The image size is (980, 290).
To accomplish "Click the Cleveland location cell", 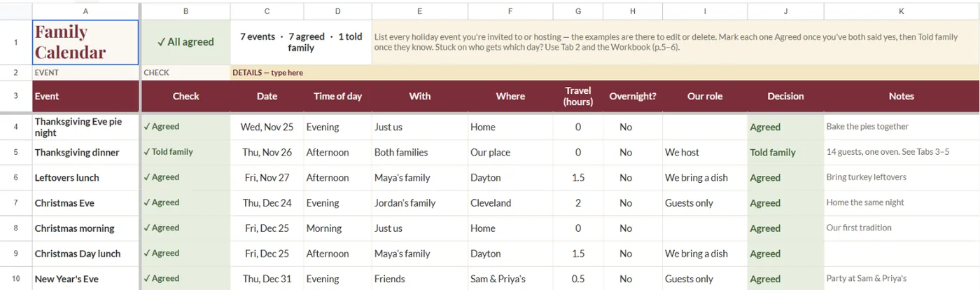I will [x=510, y=202].
